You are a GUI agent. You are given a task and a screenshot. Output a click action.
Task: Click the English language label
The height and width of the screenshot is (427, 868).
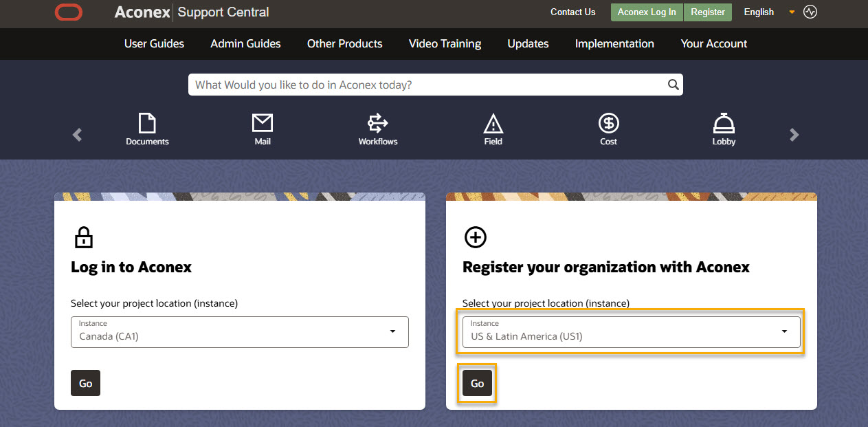759,12
